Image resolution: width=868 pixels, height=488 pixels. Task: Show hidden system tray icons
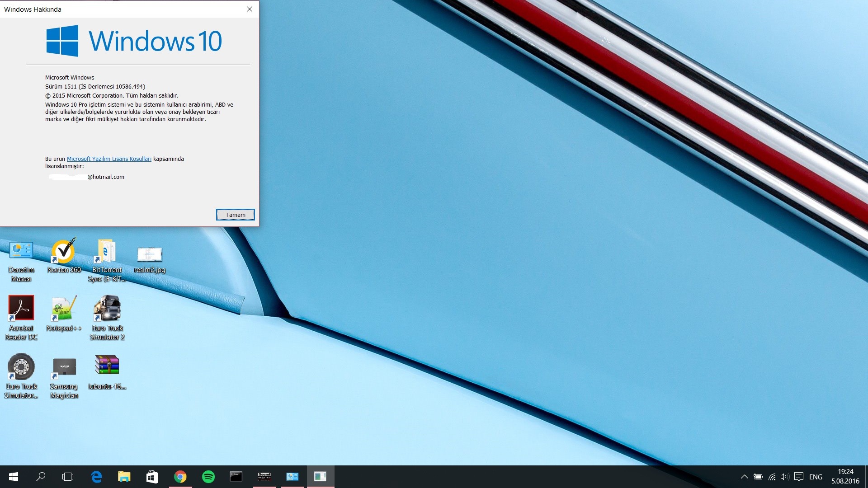[744, 477]
